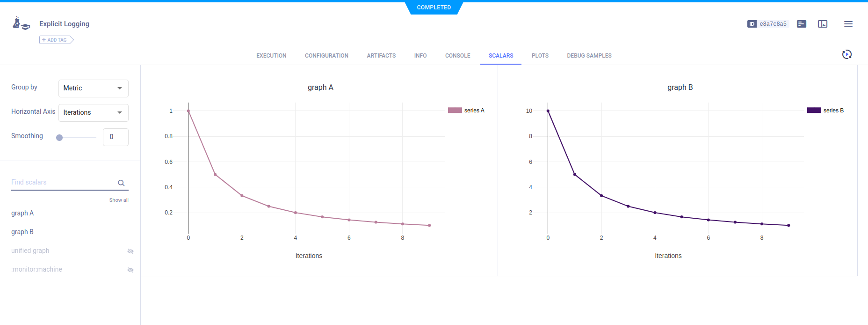Click the COMPLETED status badge
868x325 pixels.
click(434, 7)
